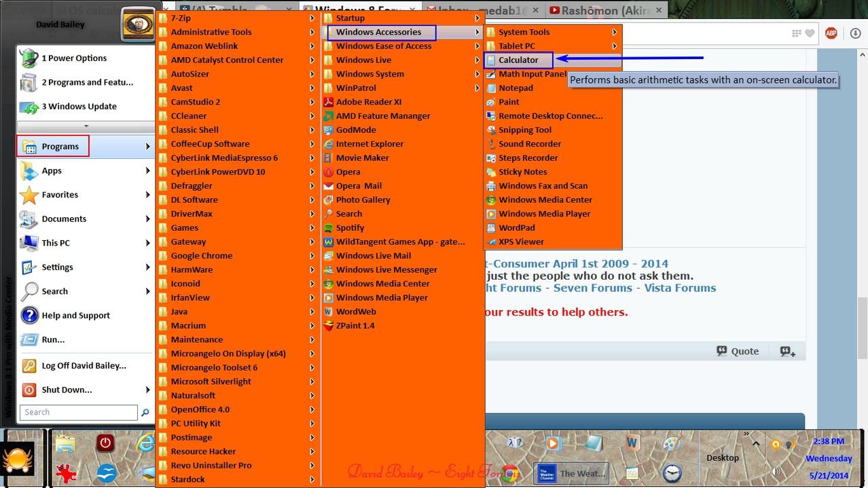868x488 pixels.
Task: Open File Explorer from the taskbar
Action: [65, 444]
